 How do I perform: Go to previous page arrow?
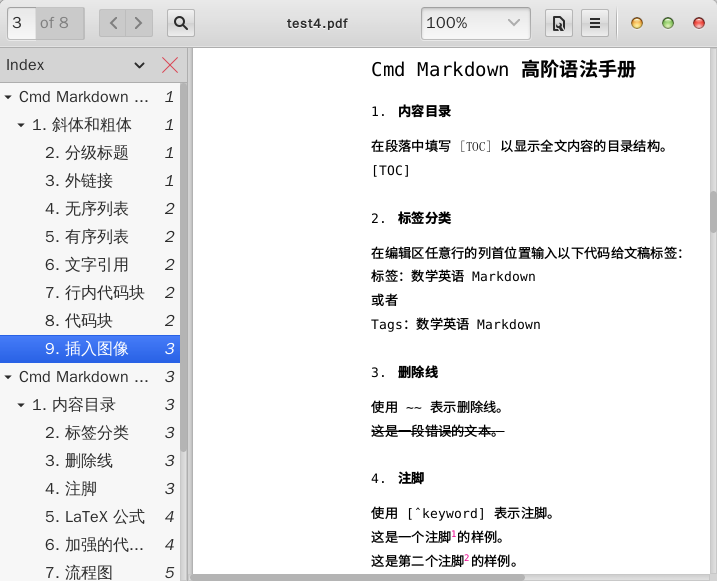coord(113,23)
